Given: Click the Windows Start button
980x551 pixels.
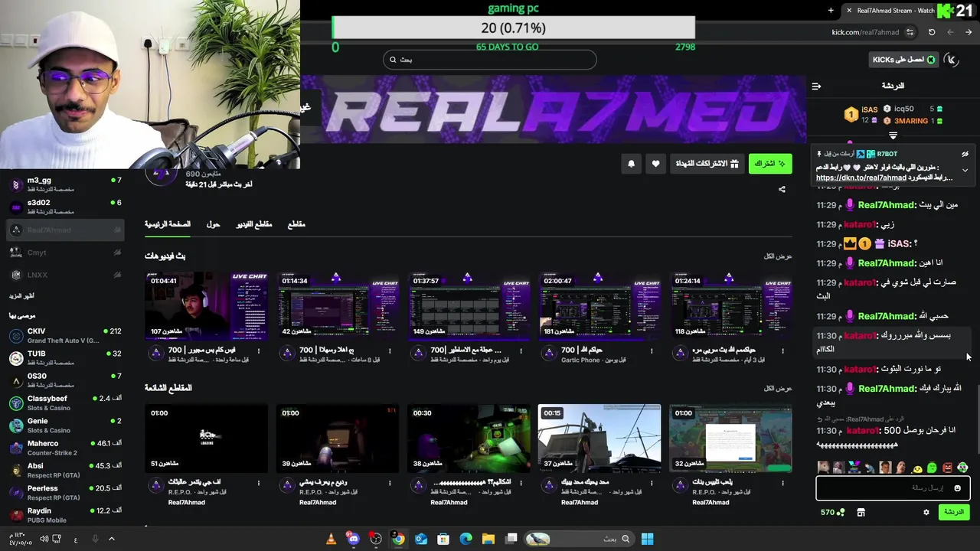Looking at the screenshot, I should pyautogui.click(x=647, y=539).
